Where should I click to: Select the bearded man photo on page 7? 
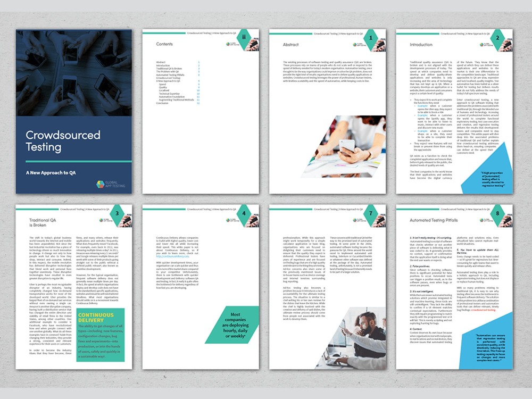click(351, 338)
